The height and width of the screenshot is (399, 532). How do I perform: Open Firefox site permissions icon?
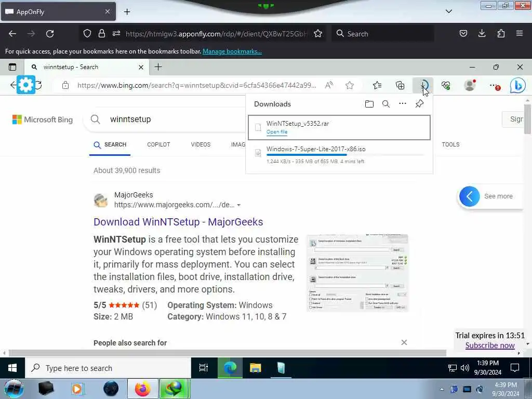point(116,34)
